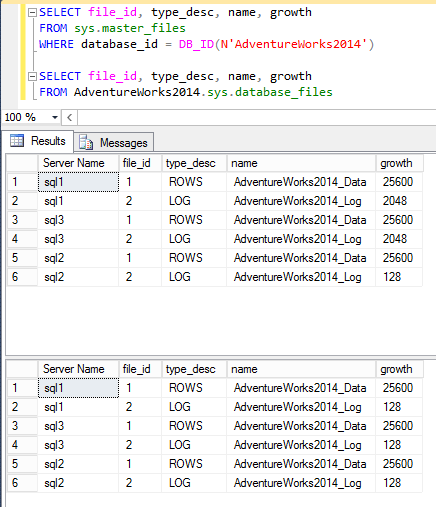Switch to the Results tab
The width and height of the screenshot is (436, 507).
pyautogui.click(x=37, y=141)
